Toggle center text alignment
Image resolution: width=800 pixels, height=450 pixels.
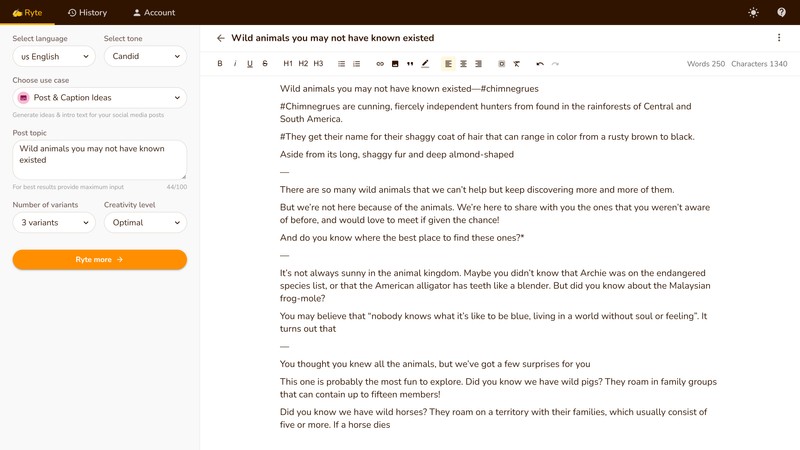coord(463,64)
